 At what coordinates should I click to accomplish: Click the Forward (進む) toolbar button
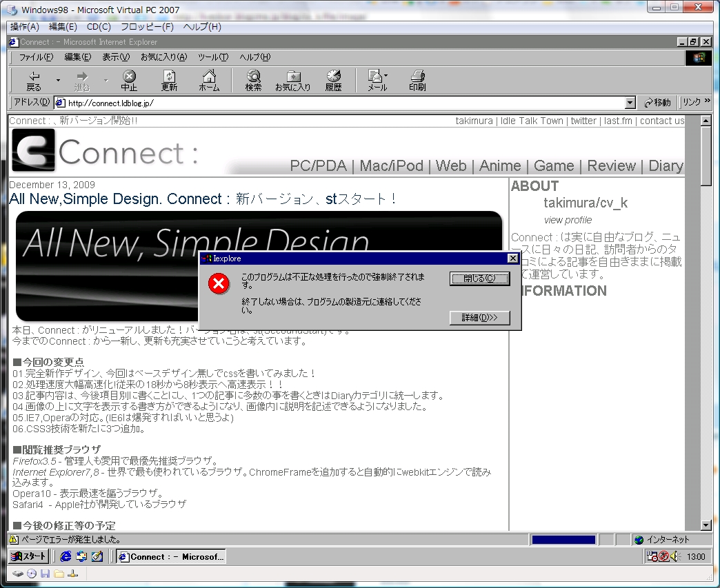click(x=82, y=81)
